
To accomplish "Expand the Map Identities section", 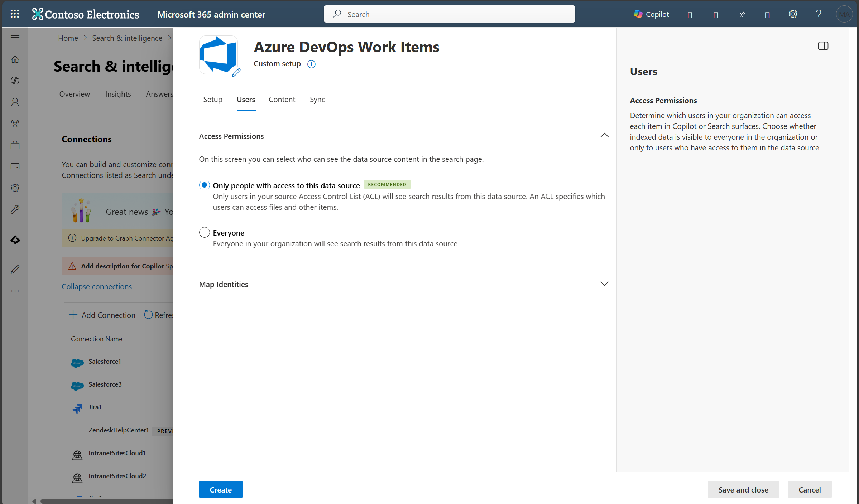I will pos(604,283).
